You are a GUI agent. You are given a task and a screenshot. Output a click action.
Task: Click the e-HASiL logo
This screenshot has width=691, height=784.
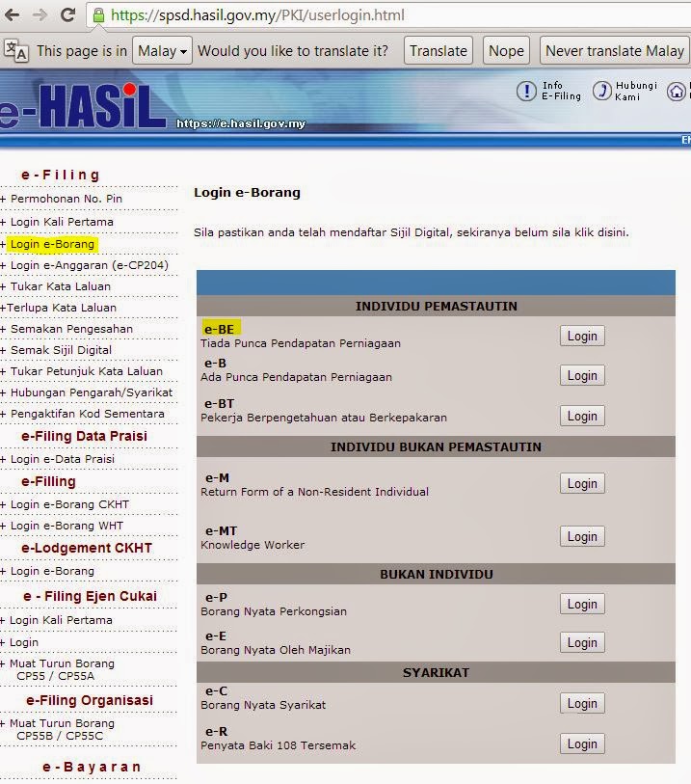click(83, 106)
